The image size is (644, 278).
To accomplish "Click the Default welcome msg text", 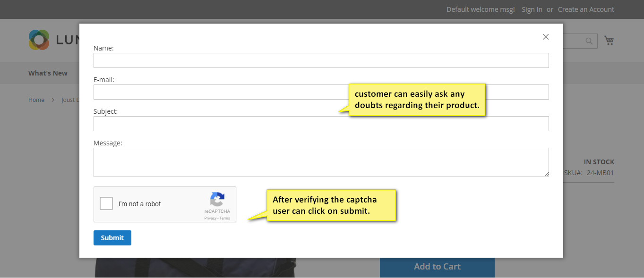I will click(x=481, y=9).
